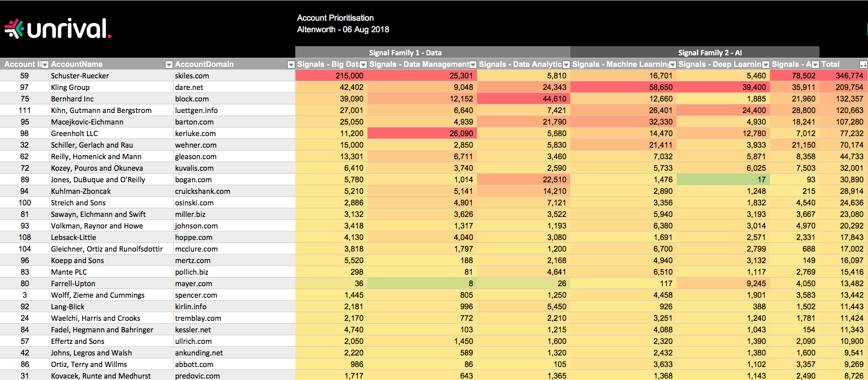This screenshot has height=380, width=868.
Task: Open Signals - Data Management filter arrow
Action: pyautogui.click(x=473, y=64)
